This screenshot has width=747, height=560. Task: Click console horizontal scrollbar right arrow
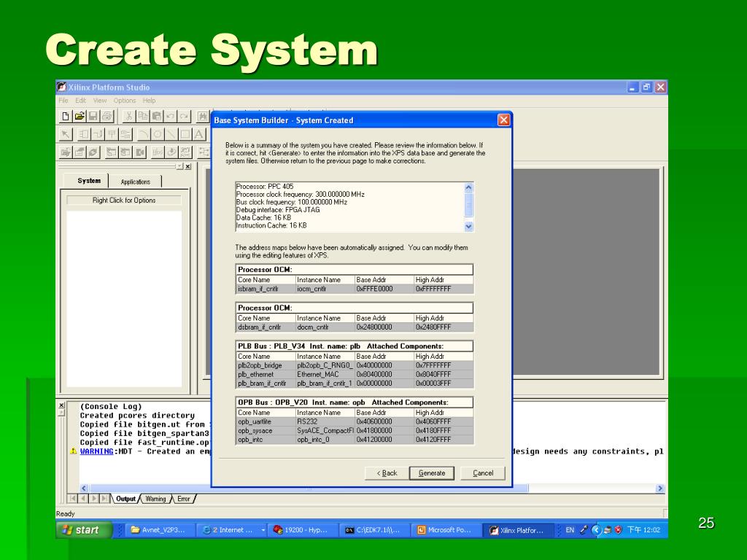click(x=659, y=488)
